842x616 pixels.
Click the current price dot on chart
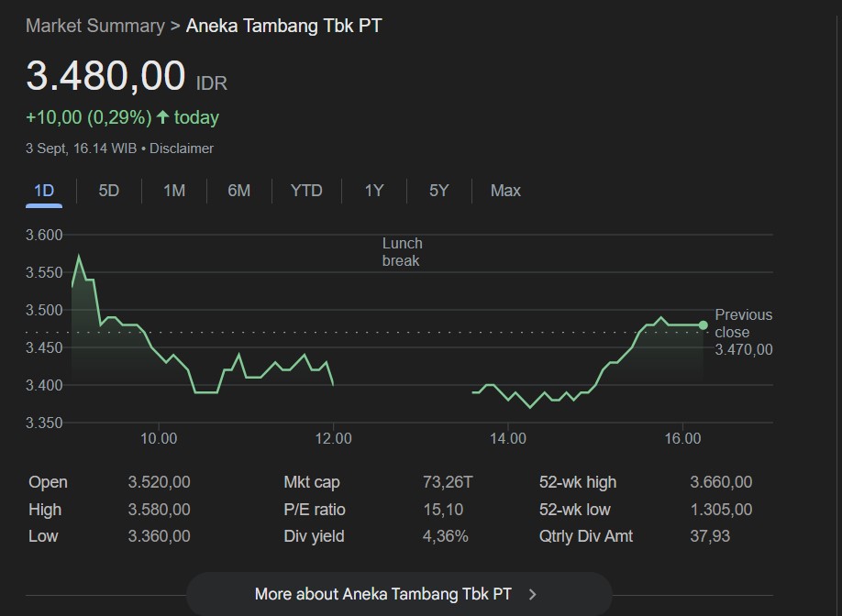click(x=704, y=325)
